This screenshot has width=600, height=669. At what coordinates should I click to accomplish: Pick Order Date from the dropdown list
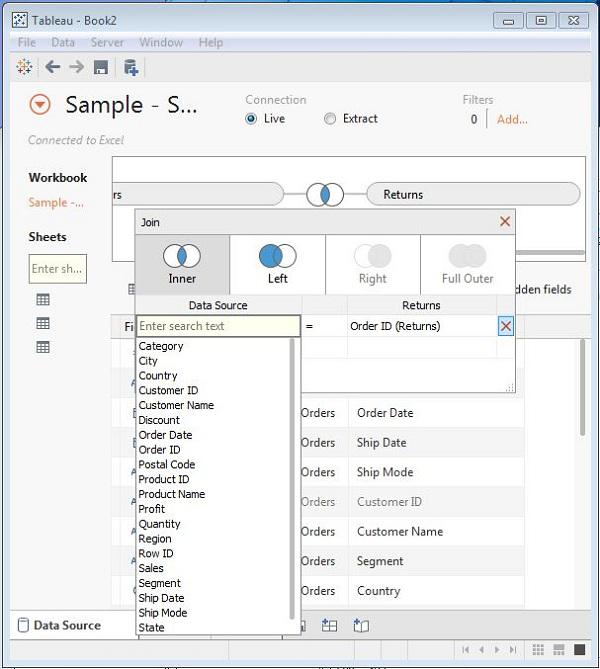point(165,435)
